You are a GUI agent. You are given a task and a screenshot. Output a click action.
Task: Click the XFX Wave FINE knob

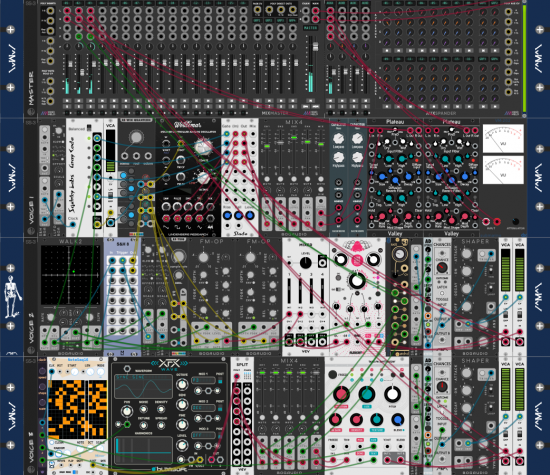pos(181,425)
